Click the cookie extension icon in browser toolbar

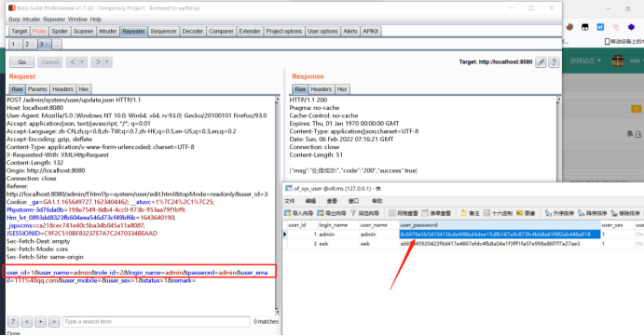pos(569,27)
